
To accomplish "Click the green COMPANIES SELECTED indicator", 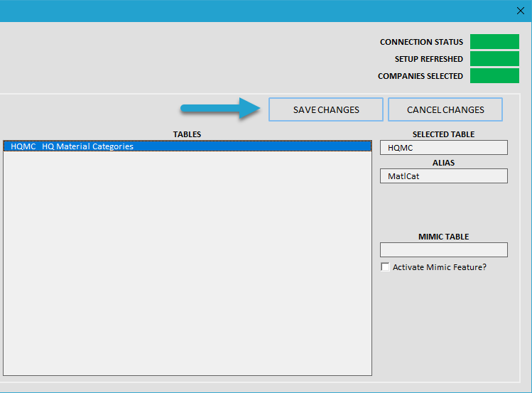I will 494,75.
